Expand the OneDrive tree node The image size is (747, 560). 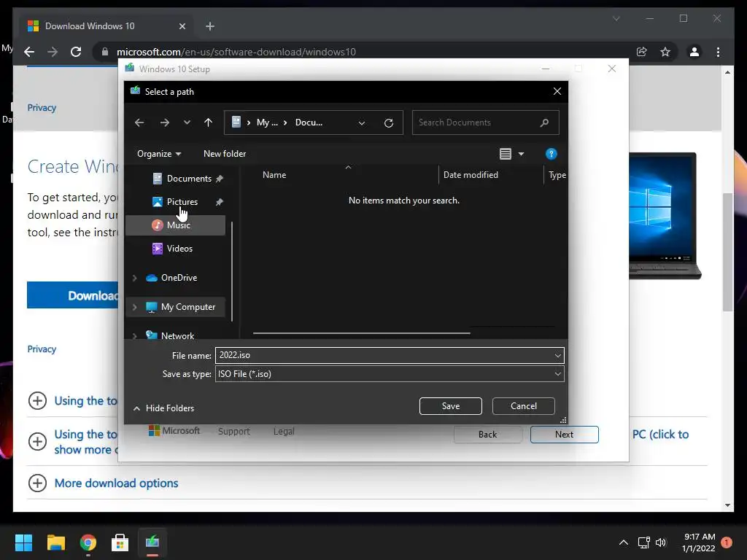coord(135,278)
